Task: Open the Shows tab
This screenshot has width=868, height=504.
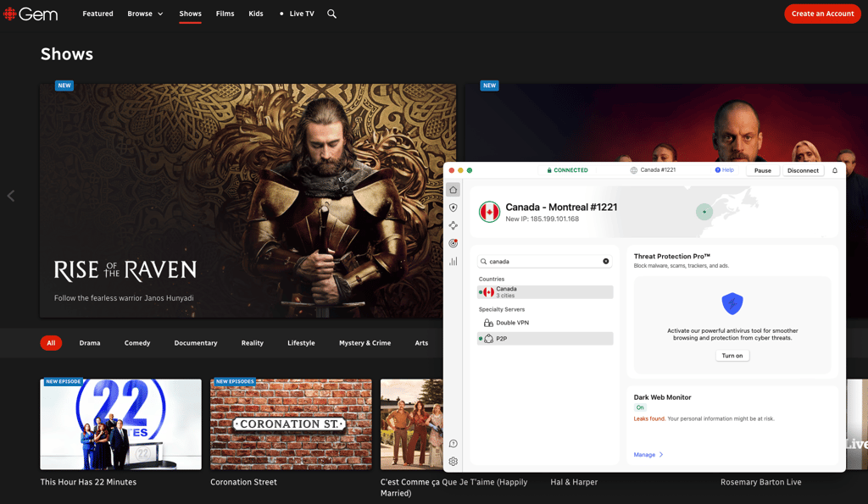Action: pos(191,14)
